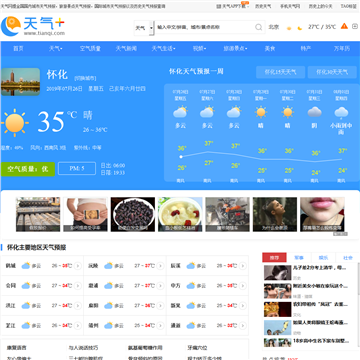Viewport: 360px width, 360px height.
Task: Click the arrow icon in 中方 row
Action: coord(243,286)
